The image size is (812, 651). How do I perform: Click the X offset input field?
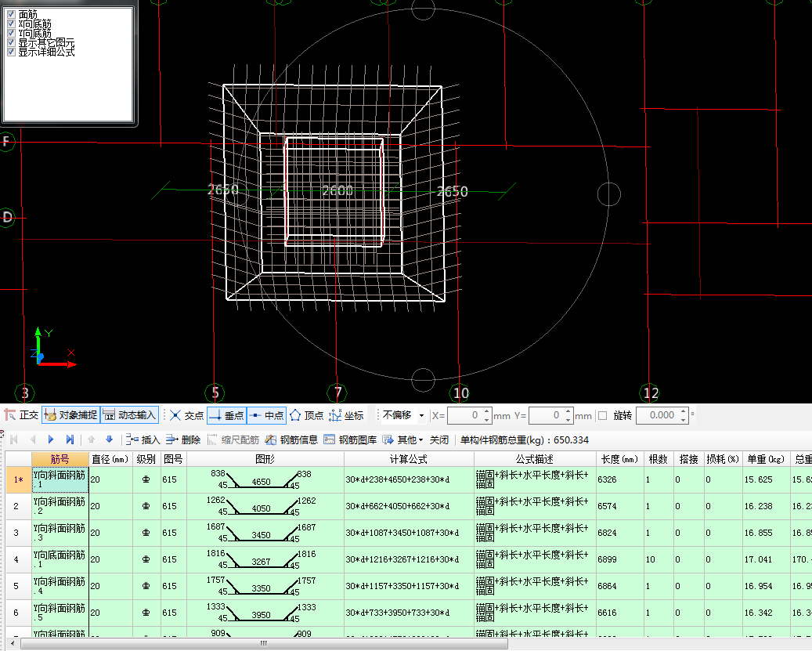coord(464,415)
